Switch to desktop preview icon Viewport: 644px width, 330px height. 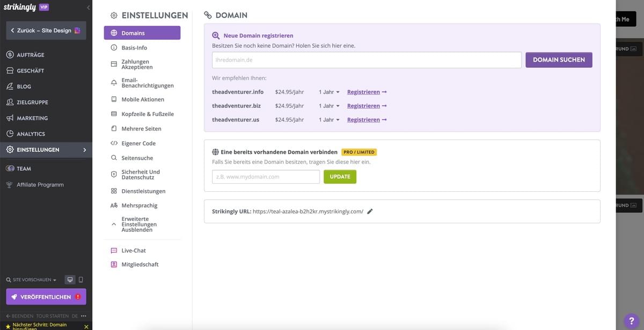pos(70,280)
